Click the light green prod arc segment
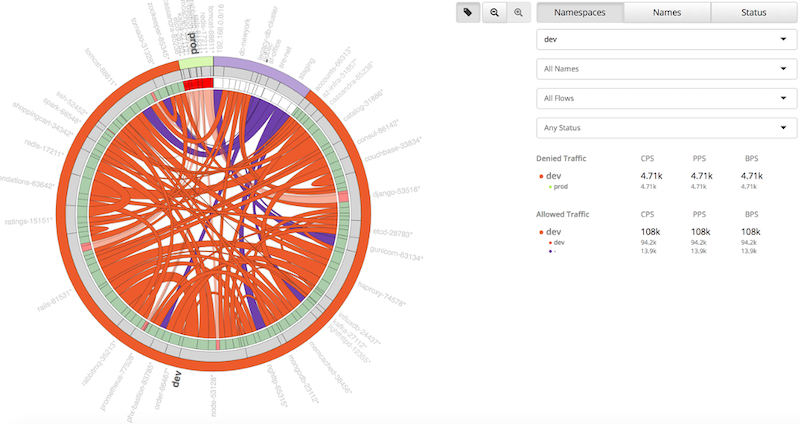 (195, 63)
